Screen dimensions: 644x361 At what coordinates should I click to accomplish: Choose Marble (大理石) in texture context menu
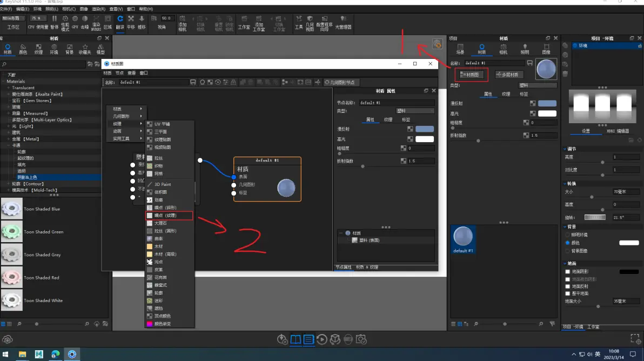tap(169, 223)
